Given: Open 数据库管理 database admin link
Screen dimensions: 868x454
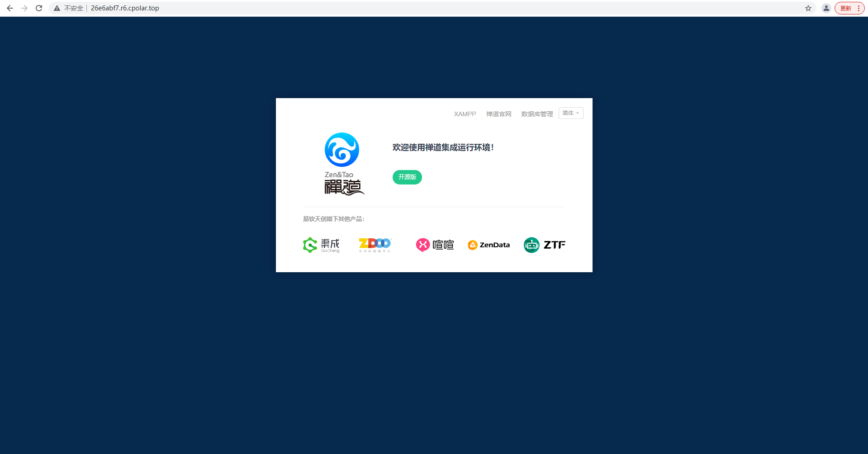Looking at the screenshot, I should tap(537, 114).
